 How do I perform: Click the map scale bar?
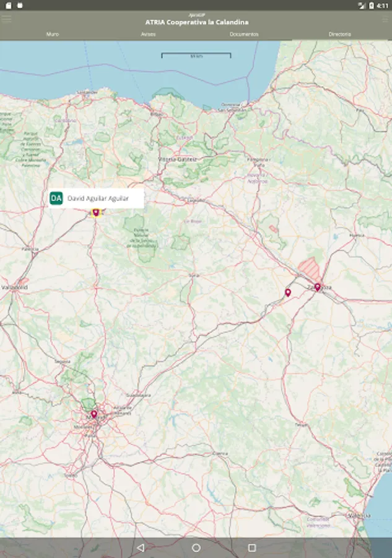196,56
